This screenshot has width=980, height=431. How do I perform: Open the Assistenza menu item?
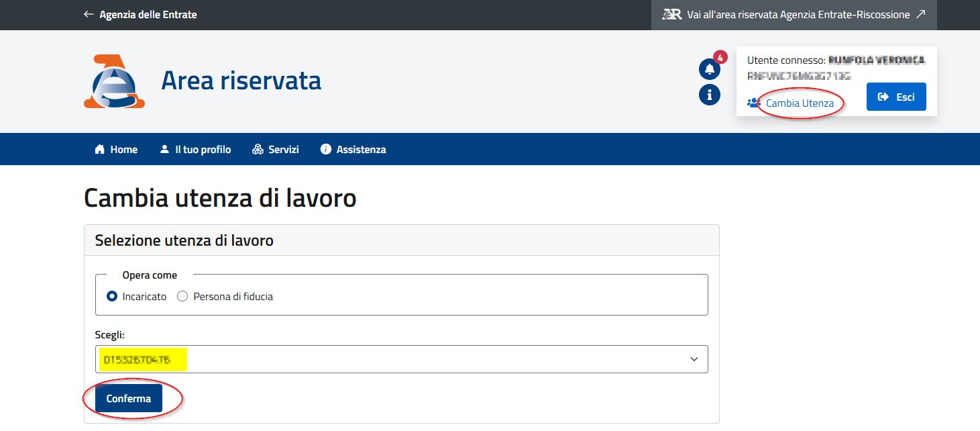pyautogui.click(x=353, y=149)
